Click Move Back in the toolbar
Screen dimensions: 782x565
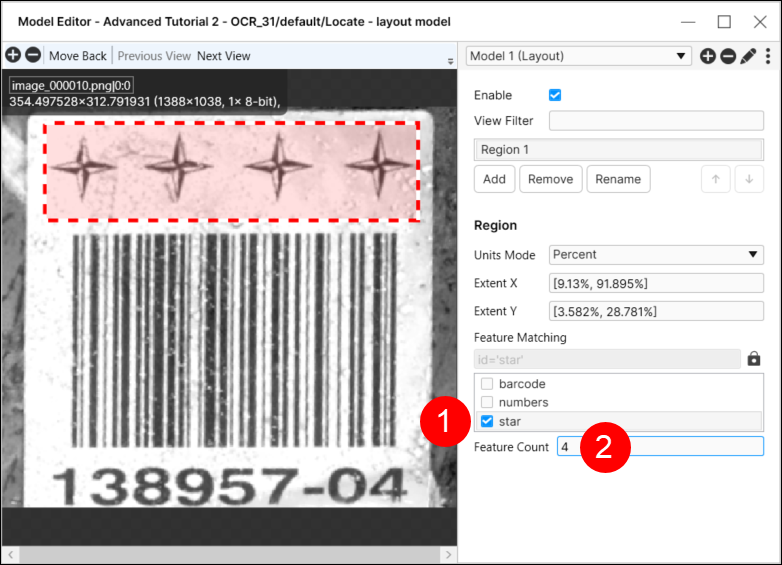click(78, 56)
